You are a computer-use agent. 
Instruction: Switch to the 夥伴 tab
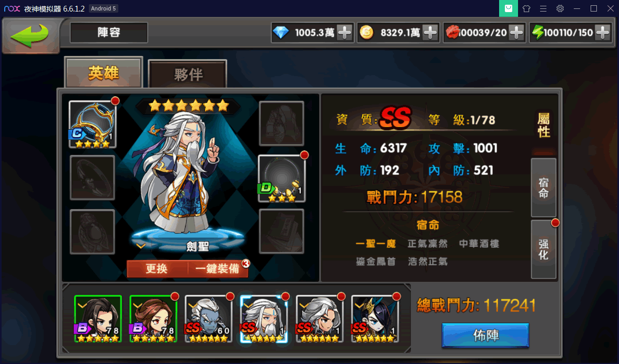[188, 74]
